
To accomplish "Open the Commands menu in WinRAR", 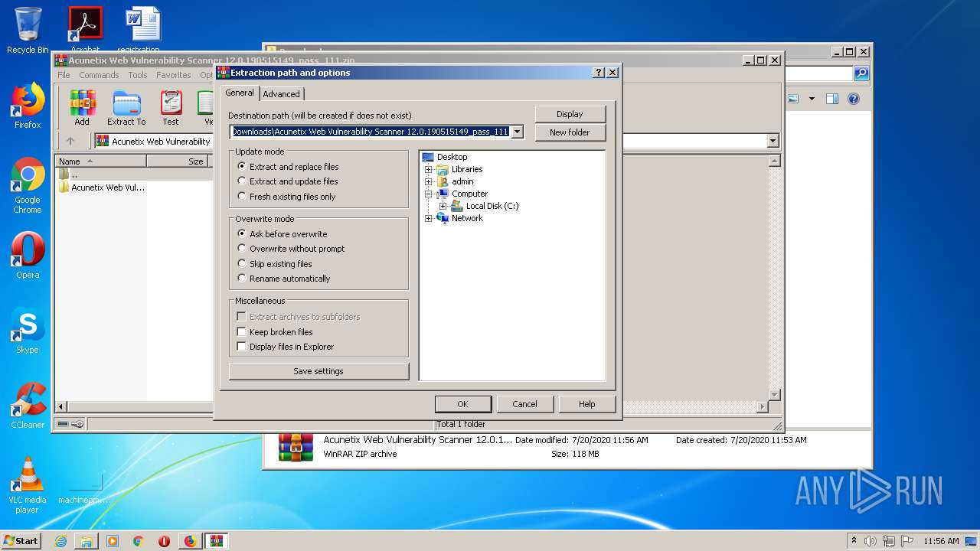I will [x=99, y=75].
